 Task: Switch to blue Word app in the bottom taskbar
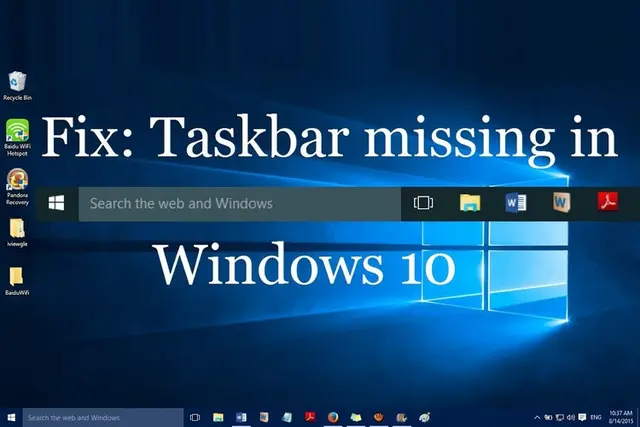pyautogui.click(x=241, y=417)
